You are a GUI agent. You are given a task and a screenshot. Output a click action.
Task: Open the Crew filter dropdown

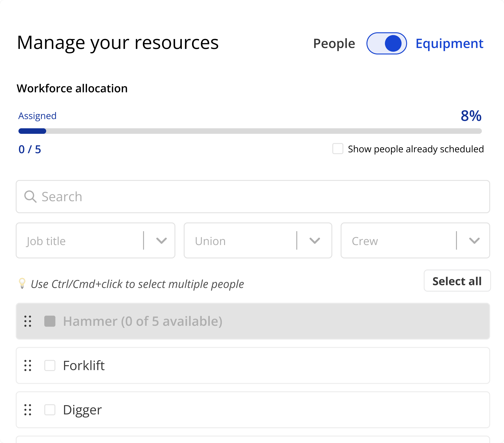[x=415, y=241]
